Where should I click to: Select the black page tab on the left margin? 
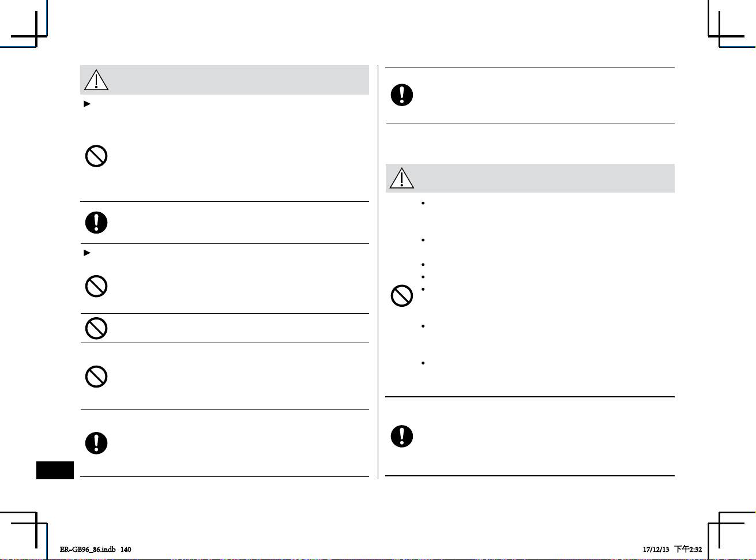click(55, 470)
